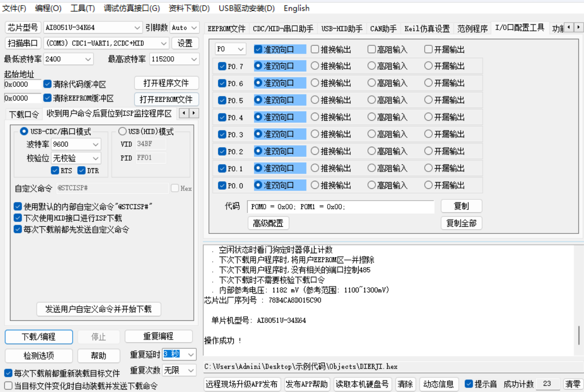Viewport: 584px width, 392px height.
Task: Click the 芯片型号 button
Action: click(x=23, y=27)
